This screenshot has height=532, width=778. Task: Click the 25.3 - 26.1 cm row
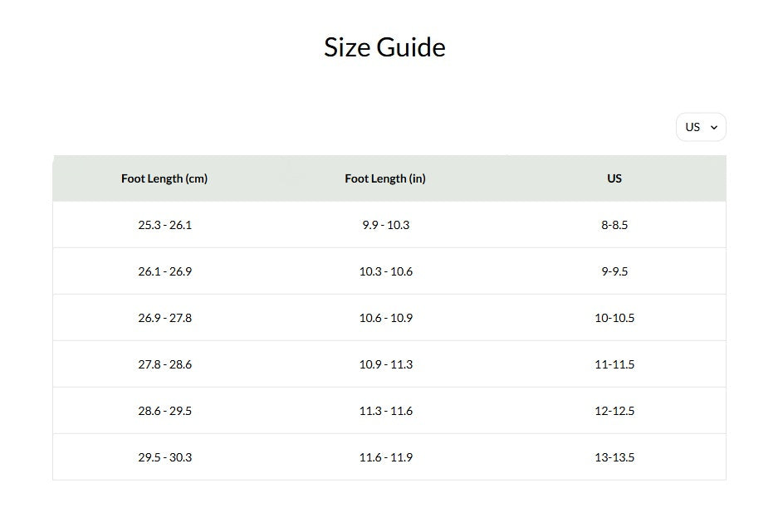coord(164,224)
